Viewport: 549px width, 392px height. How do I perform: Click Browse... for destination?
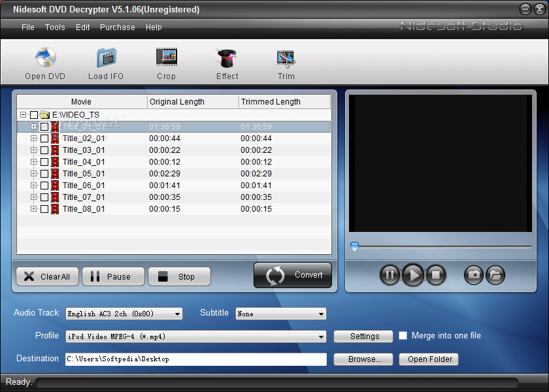363,359
